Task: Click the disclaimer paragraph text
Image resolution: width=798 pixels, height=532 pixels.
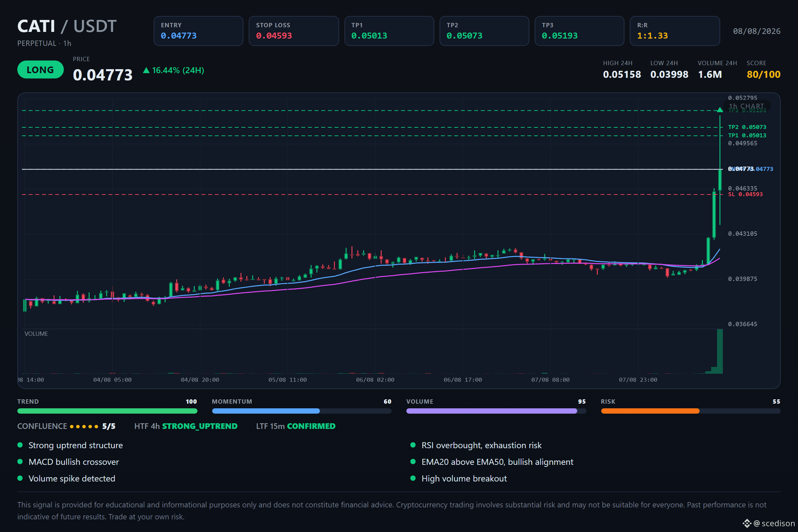Action: click(392, 511)
